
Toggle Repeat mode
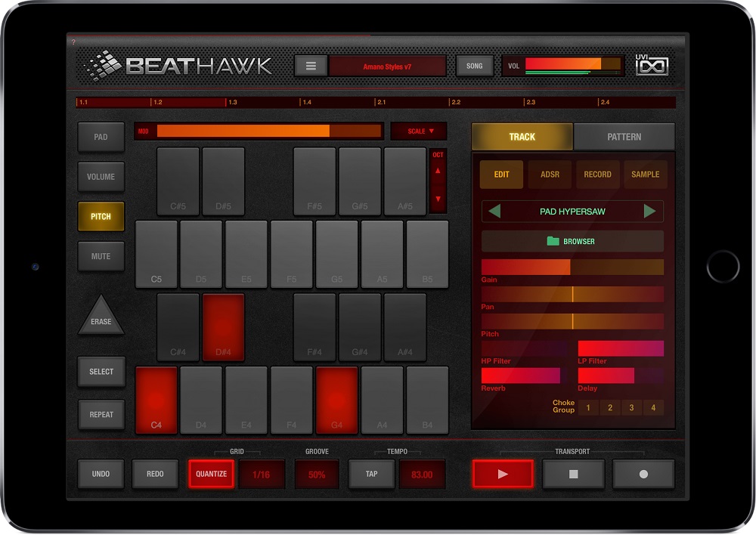click(101, 415)
